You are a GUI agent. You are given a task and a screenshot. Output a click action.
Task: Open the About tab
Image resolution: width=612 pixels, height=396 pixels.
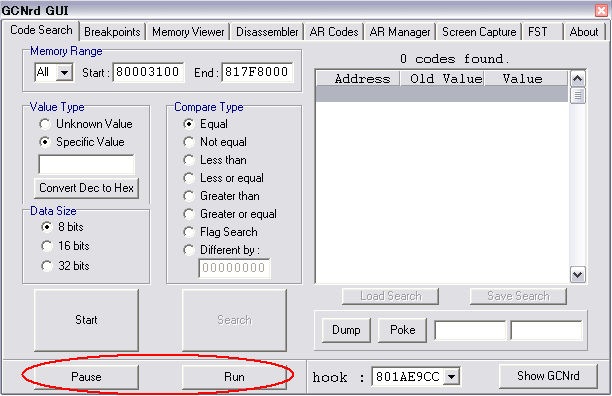pyautogui.click(x=584, y=32)
